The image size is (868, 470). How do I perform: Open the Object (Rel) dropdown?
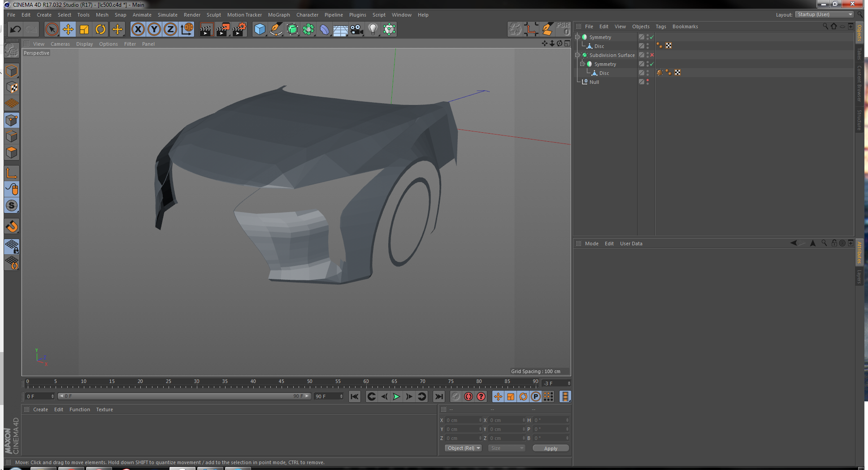pyautogui.click(x=463, y=448)
